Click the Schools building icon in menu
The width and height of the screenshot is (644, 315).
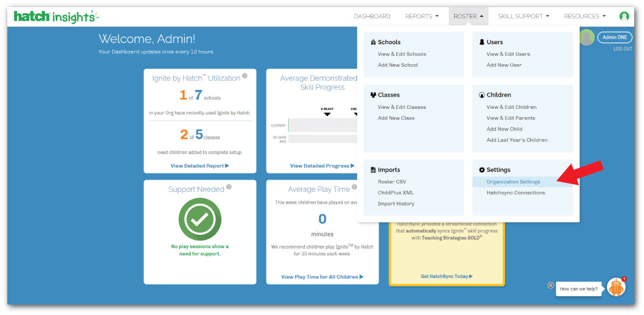click(374, 42)
